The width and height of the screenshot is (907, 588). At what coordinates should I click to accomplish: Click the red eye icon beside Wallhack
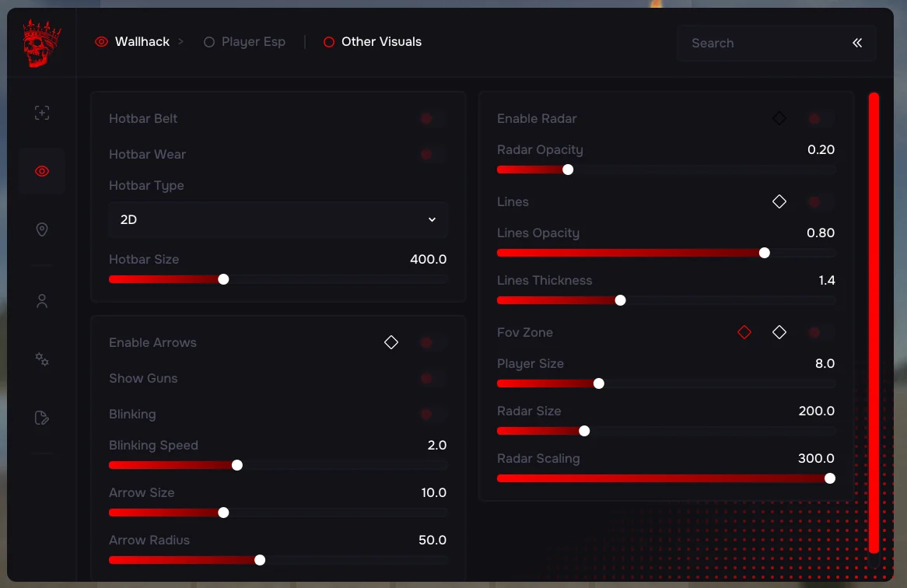pos(101,42)
